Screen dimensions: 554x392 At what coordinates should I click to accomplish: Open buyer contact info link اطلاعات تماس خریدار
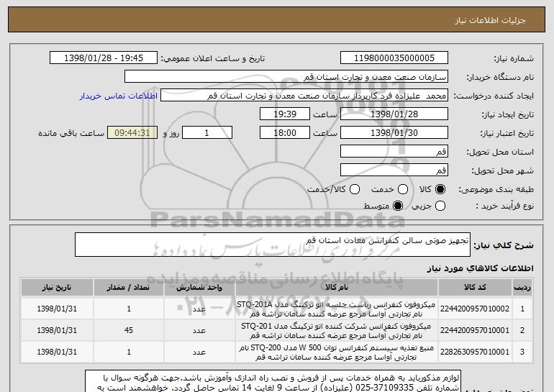point(119,96)
